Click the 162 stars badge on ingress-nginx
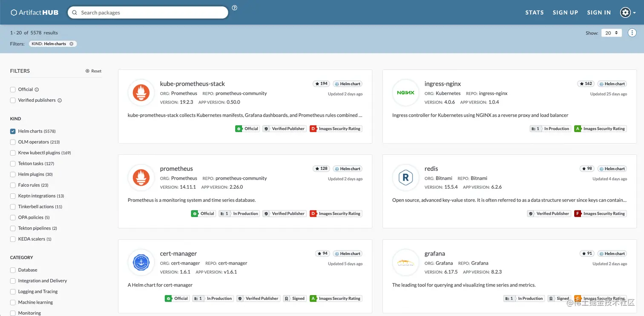This screenshot has height=316, width=644. pos(586,84)
